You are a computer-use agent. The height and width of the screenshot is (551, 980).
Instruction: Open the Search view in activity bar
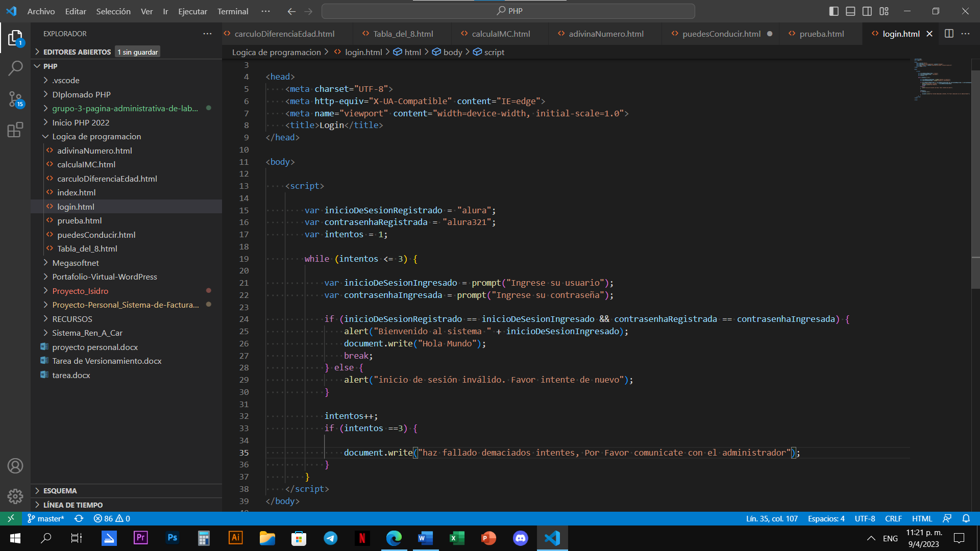click(15, 68)
